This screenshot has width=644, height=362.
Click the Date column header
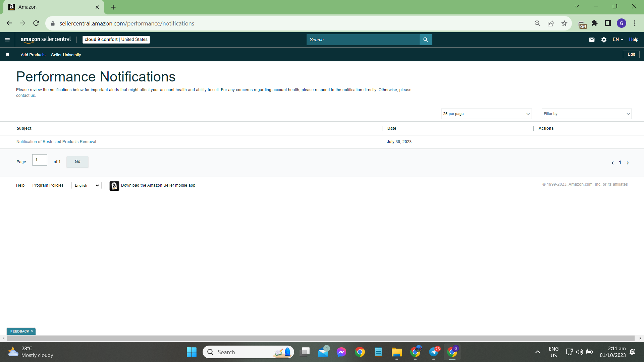392,128
